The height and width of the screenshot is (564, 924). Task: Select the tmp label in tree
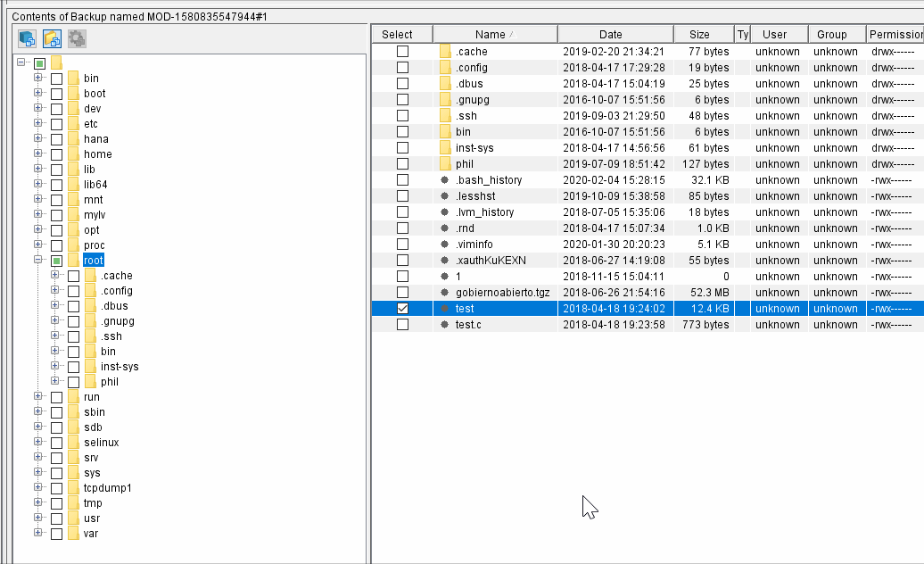click(93, 503)
